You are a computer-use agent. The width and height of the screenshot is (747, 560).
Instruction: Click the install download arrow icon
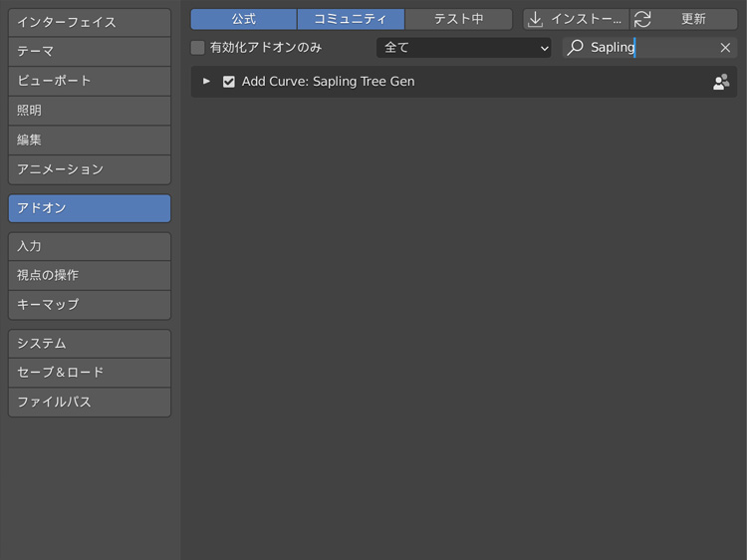[x=536, y=19]
